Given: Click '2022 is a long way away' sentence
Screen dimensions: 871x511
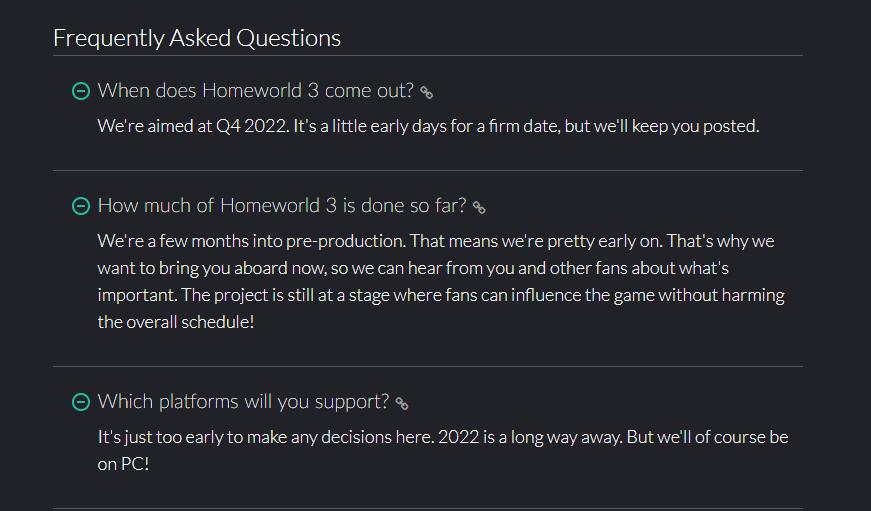Looking at the screenshot, I should pyautogui.click(x=530, y=437).
